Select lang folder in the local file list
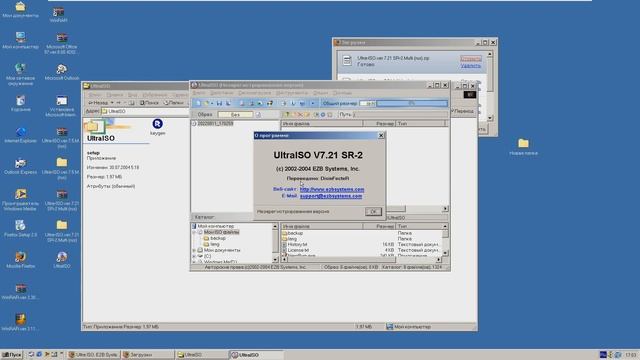The width and height of the screenshot is (640, 360). pos(292,239)
